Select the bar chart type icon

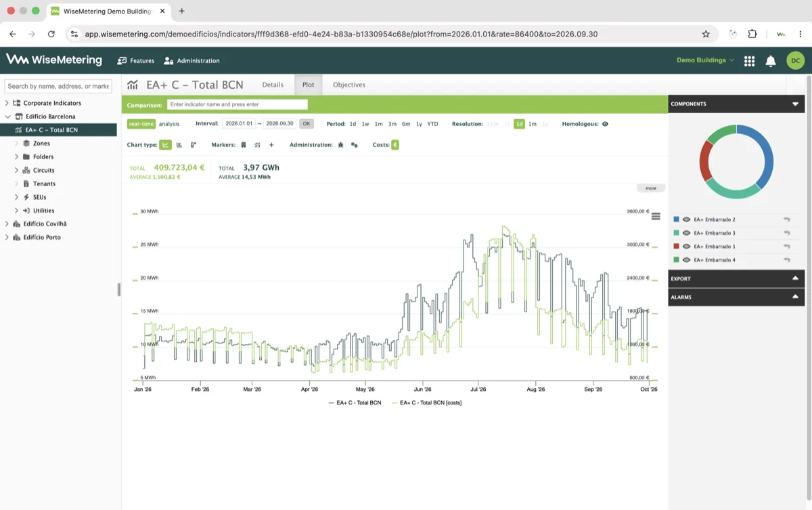coord(179,145)
